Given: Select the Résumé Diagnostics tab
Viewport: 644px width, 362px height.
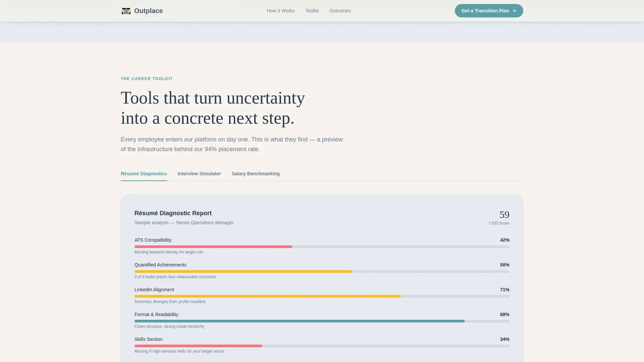Looking at the screenshot, I should tap(144, 174).
